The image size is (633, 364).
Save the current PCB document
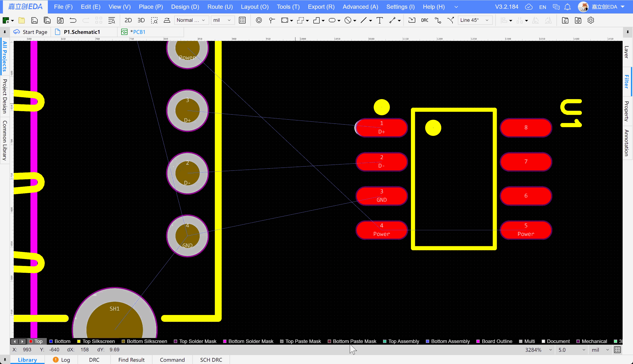pyautogui.click(x=34, y=20)
